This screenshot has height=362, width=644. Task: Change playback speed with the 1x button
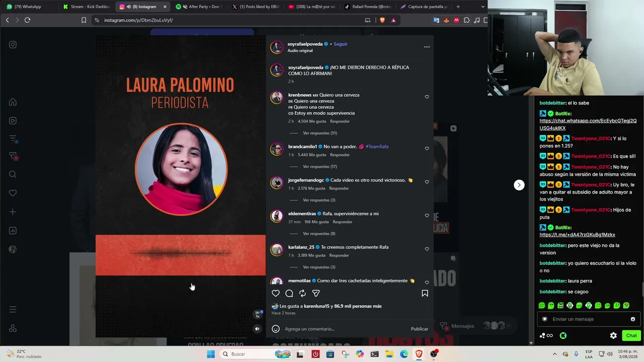[x=258, y=314]
